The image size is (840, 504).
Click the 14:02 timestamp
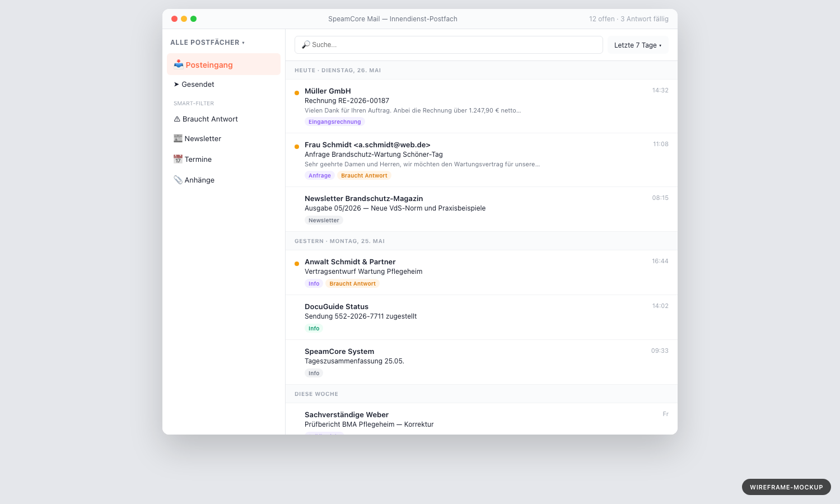[x=660, y=306]
